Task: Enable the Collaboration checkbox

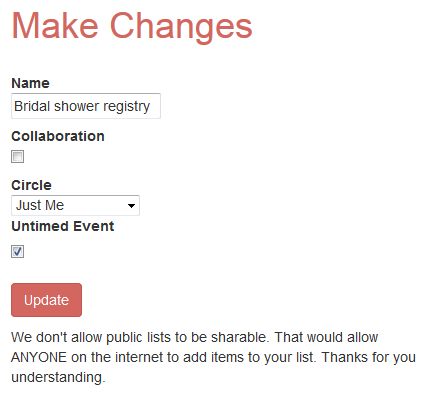Action: [17, 156]
